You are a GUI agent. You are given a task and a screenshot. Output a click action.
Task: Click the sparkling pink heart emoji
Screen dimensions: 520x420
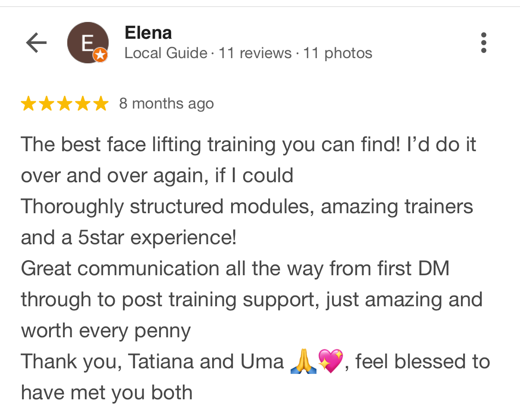pyautogui.click(x=330, y=362)
